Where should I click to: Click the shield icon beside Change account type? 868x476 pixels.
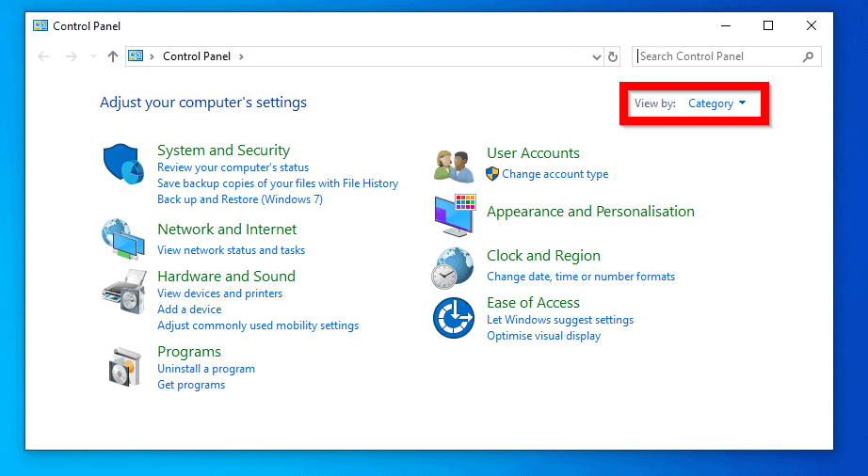coord(492,174)
